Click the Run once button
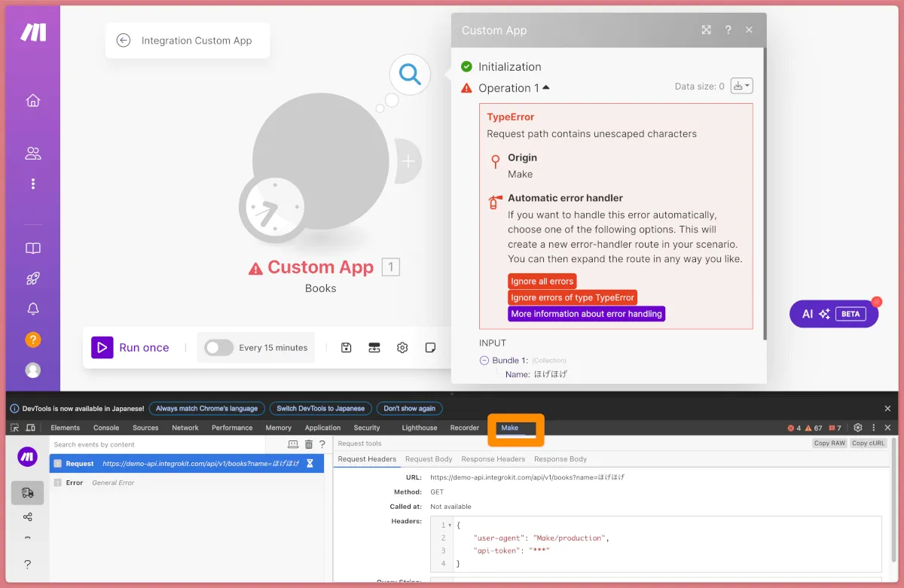This screenshot has width=904, height=588. [x=130, y=348]
